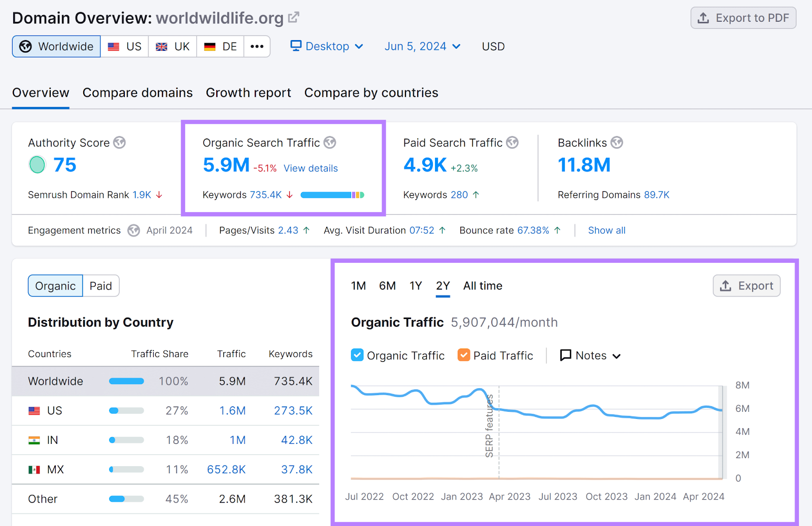
Task: Select the US flag country filter
Action: click(x=124, y=46)
